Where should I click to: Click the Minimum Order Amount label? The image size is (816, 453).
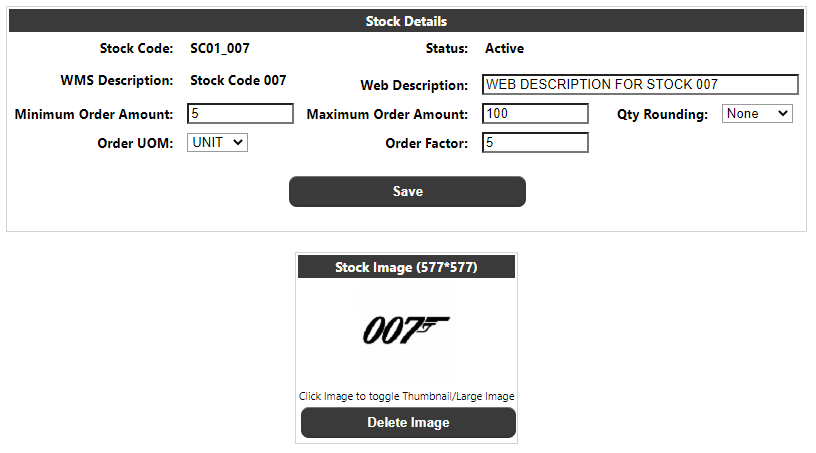tap(94, 115)
